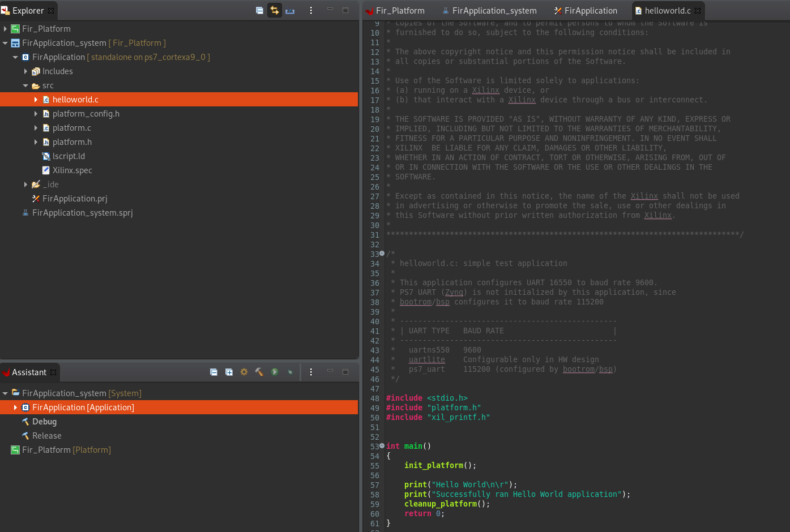Click the 'int main()' declaration
Screen dimensions: 790x532
point(409,446)
